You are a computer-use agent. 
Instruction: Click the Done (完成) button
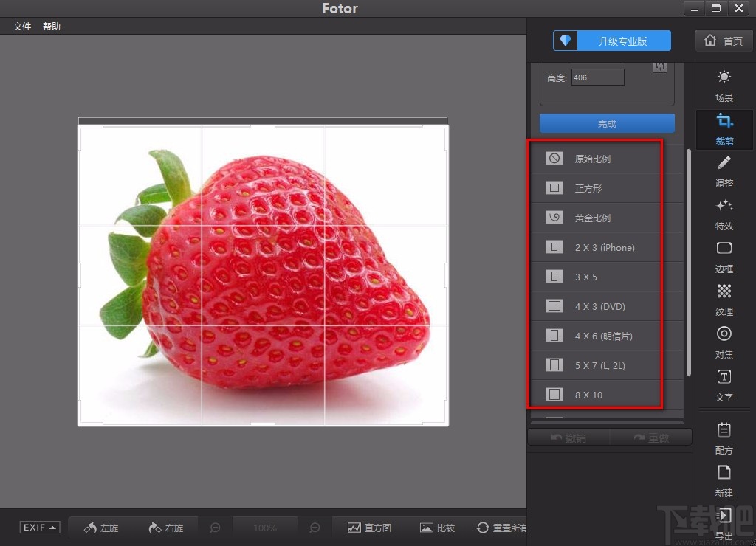[607, 123]
